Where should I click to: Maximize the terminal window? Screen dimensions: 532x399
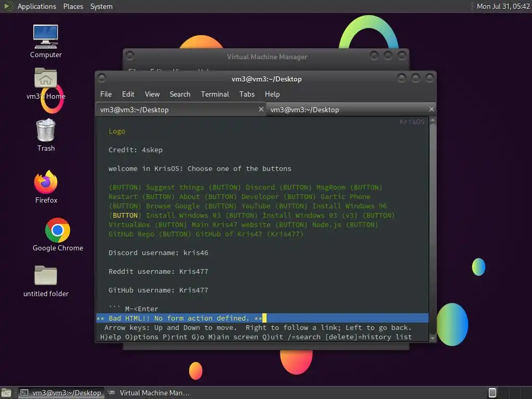tap(415, 78)
